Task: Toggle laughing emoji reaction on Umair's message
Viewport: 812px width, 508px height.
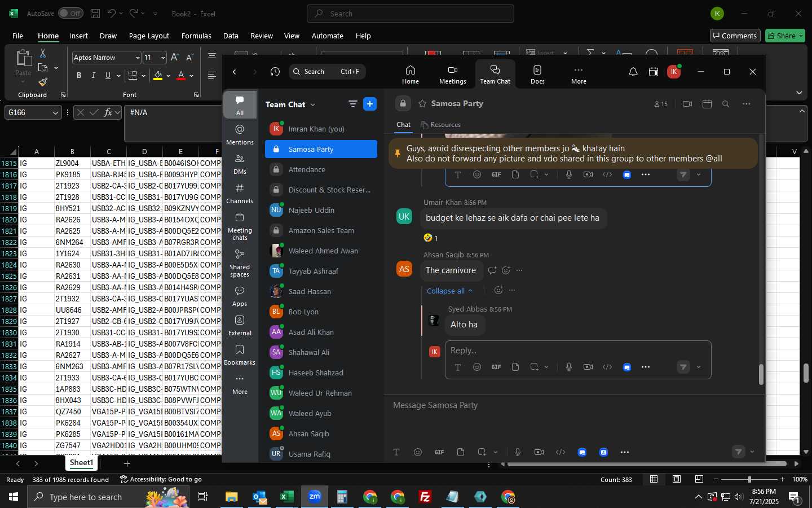Action: coord(431,238)
